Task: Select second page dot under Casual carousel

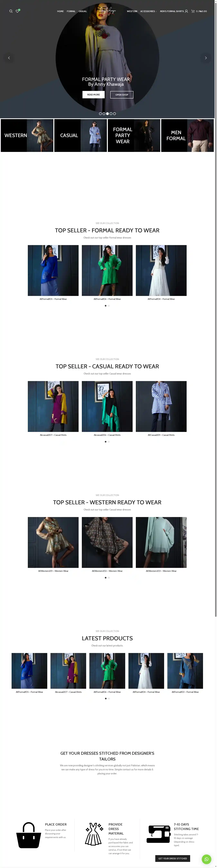Action: (x=109, y=441)
